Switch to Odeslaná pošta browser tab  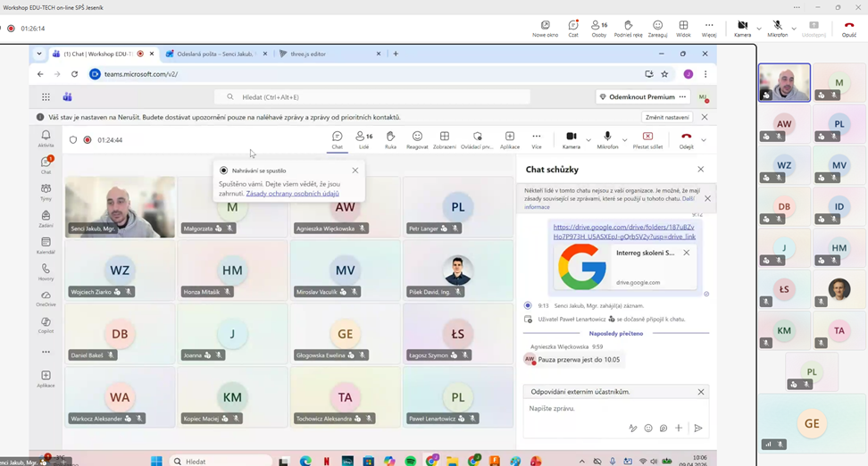tap(214, 54)
